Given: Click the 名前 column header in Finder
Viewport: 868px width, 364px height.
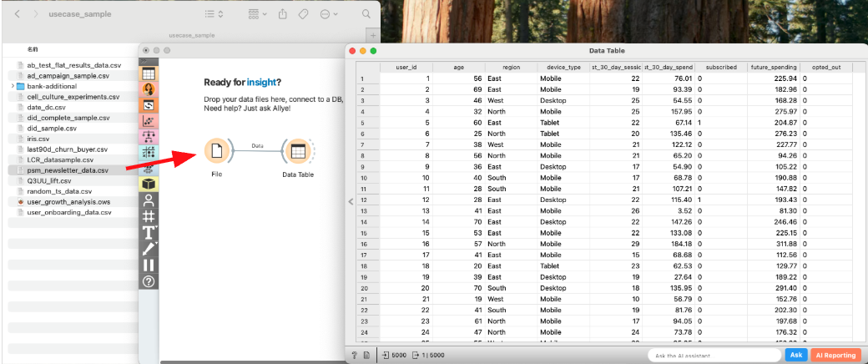Looking at the screenshot, I should [x=32, y=49].
